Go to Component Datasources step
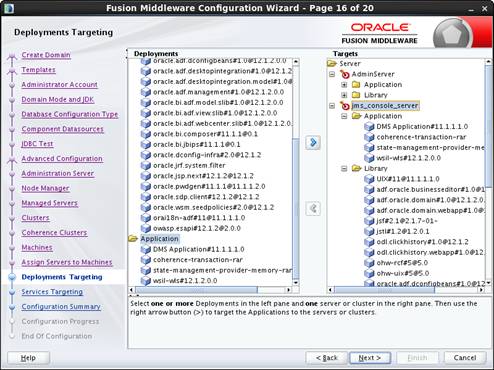This screenshot has width=494, height=370. pos(62,129)
